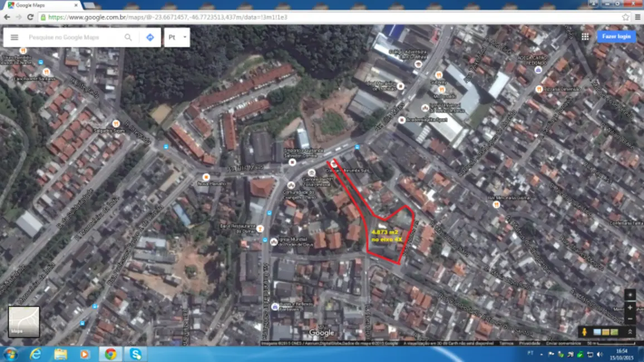
Task: Open the Privacidade footer link
Action: coord(529,343)
